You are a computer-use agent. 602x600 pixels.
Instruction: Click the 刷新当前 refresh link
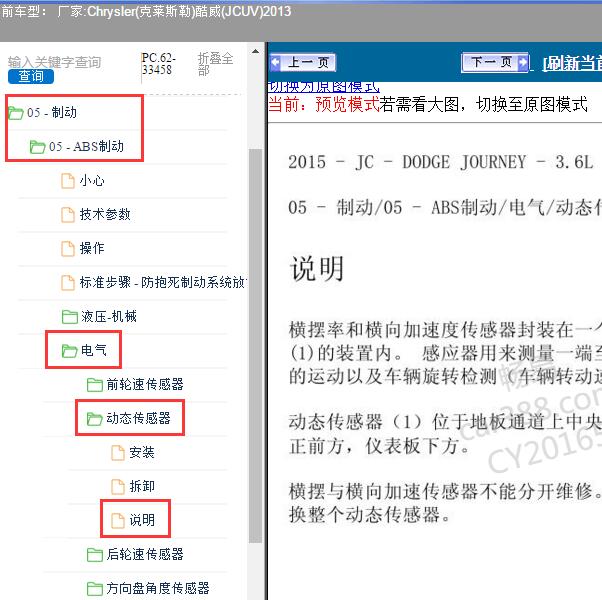pyautogui.click(x=572, y=63)
